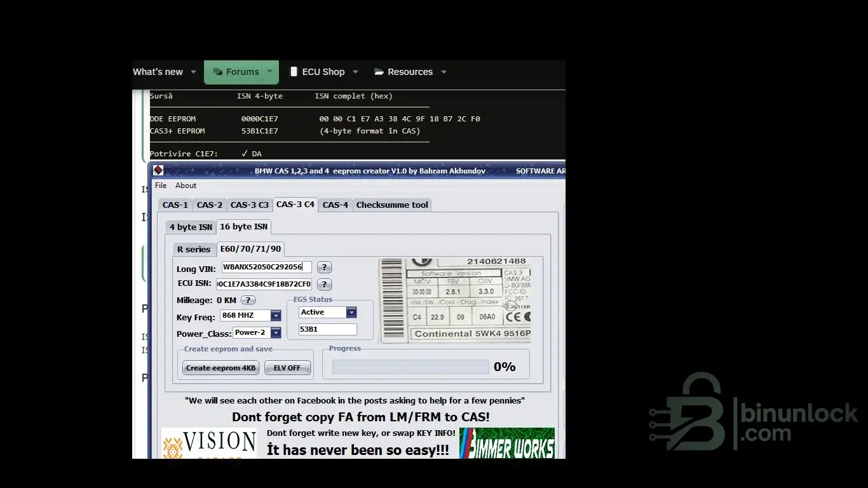Click the "DDE EEPROM" row label
This screenshot has height=488, width=868.
[173, 119]
